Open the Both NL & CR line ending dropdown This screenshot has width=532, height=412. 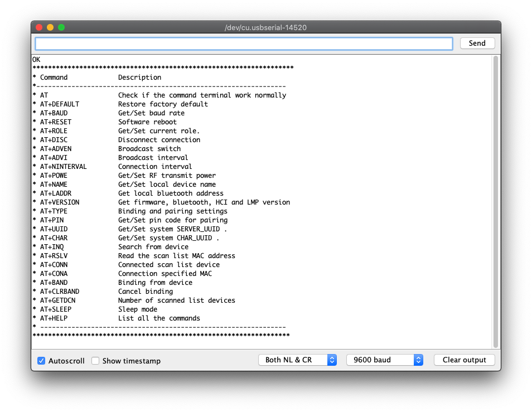pyautogui.click(x=297, y=360)
